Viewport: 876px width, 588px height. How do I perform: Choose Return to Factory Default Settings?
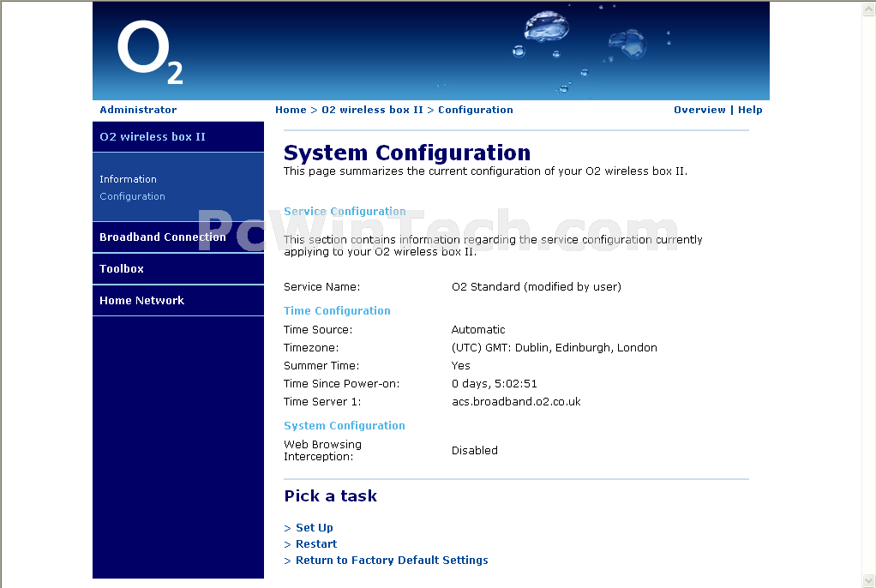(x=392, y=560)
